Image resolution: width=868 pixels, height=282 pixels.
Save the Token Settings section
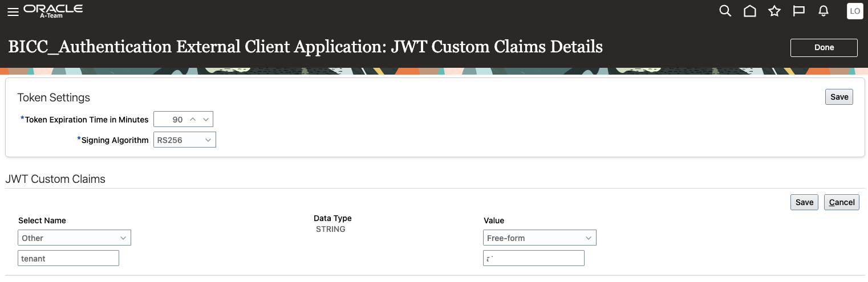[x=839, y=97]
